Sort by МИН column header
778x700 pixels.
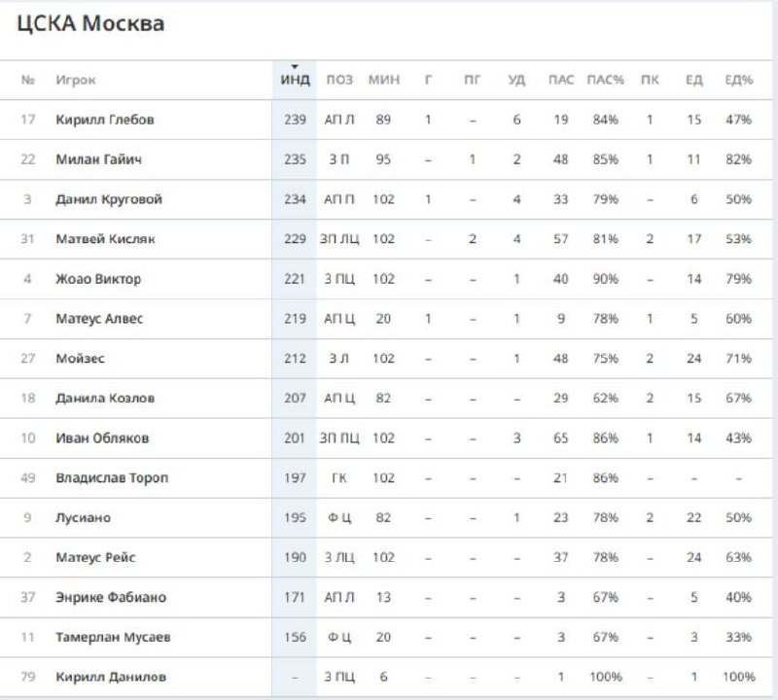coord(384,80)
